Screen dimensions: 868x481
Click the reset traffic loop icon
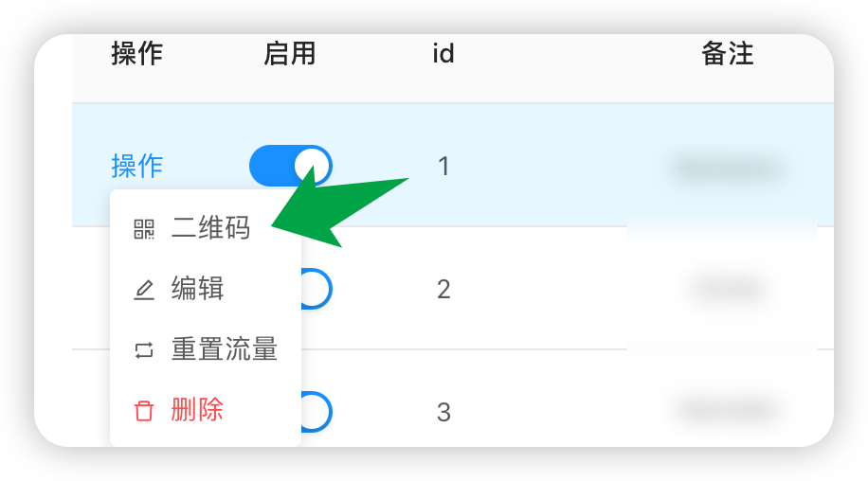click(x=144, y=350)
